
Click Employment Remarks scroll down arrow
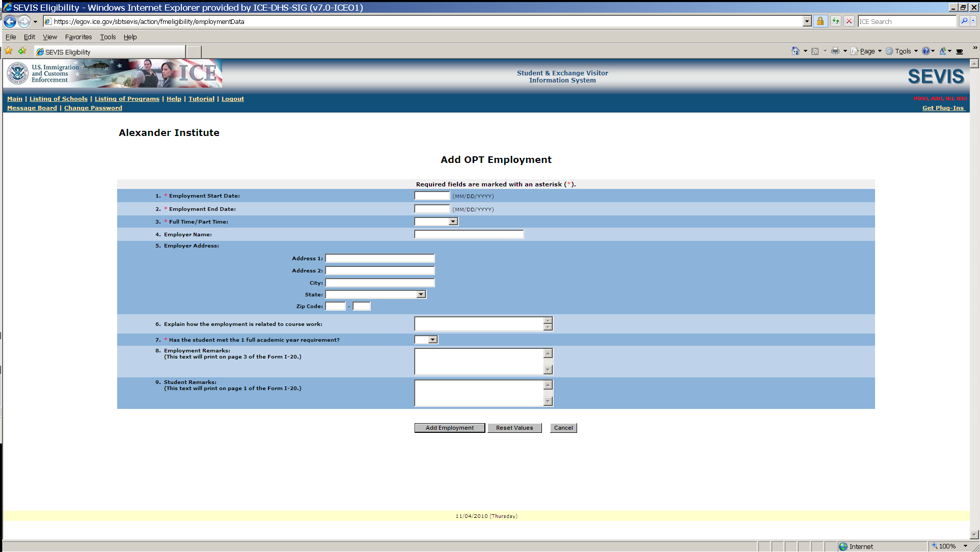pos(548,370)
